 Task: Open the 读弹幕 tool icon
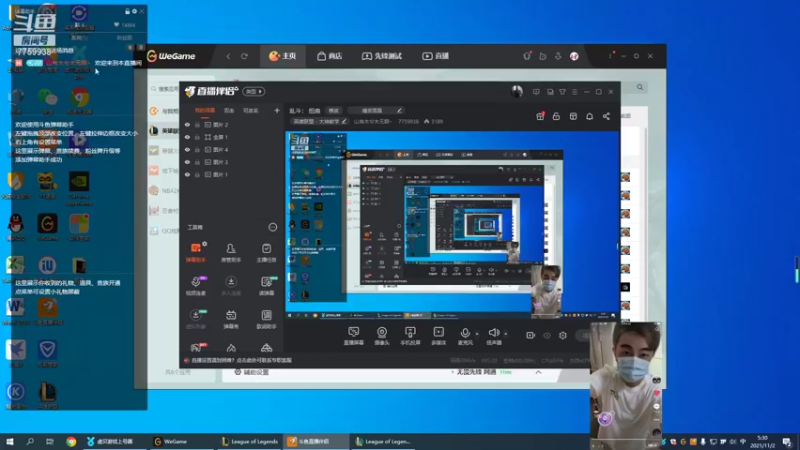266,285
